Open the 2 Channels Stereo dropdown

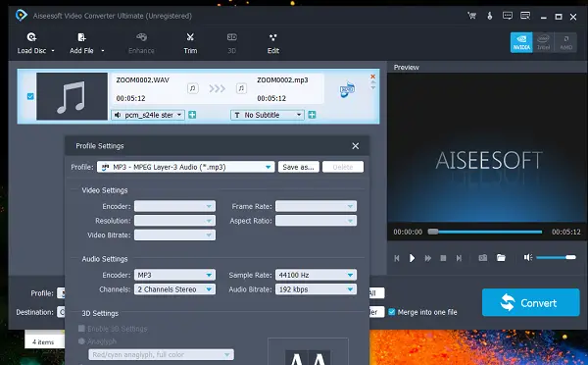(x=174, y=289)
